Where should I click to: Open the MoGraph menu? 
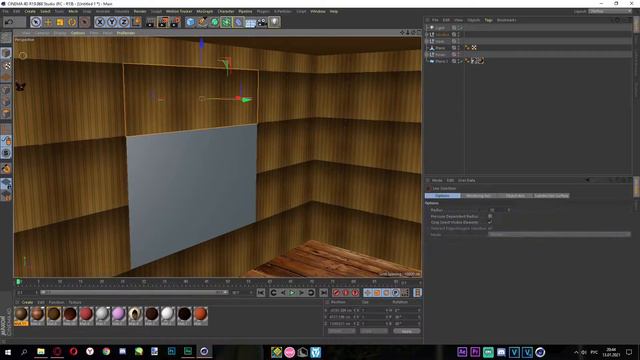[204, 11]
